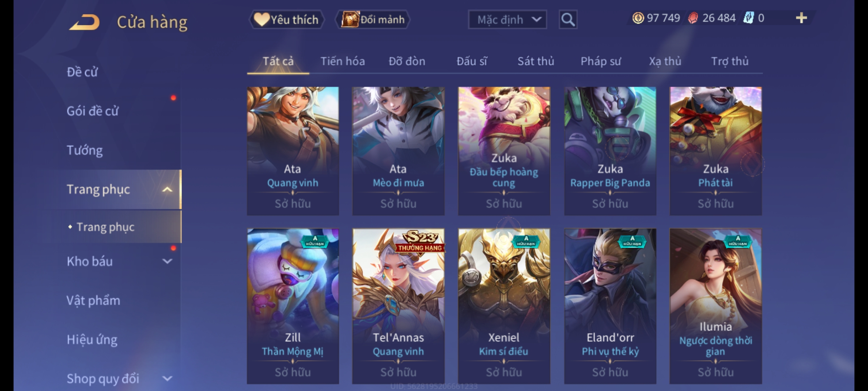Open the Đổi mảnh shard exchange
The width and height of the screenshot is (868, 391).
[373, 20]
